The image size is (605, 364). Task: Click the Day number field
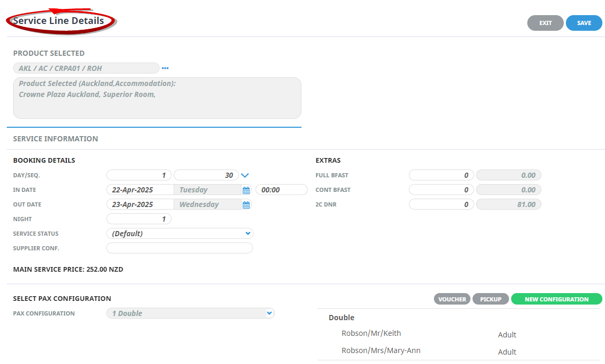139,175
